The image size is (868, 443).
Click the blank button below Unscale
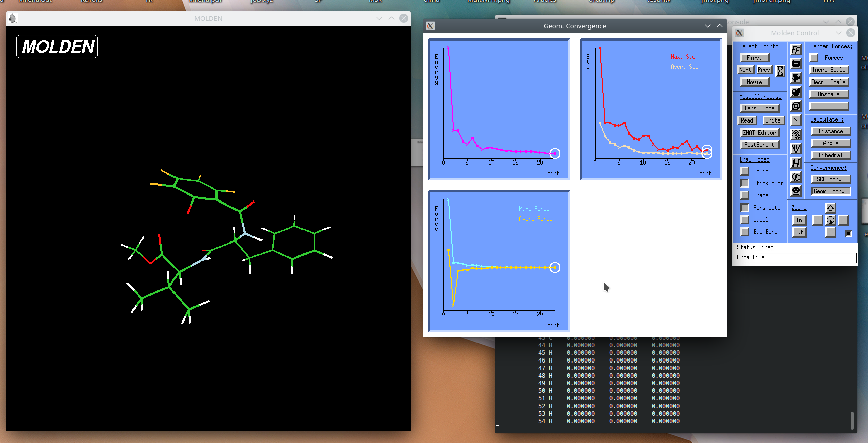tap(829, 106)
